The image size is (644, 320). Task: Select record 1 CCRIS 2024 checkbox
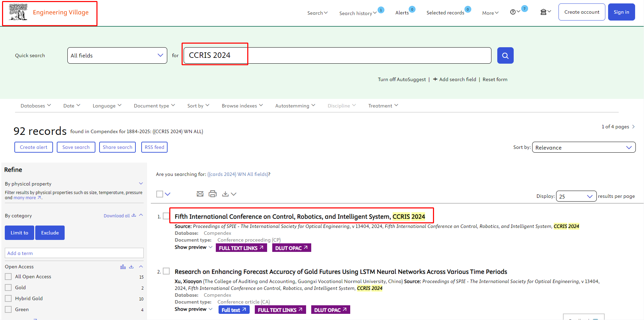click(166, 216)
